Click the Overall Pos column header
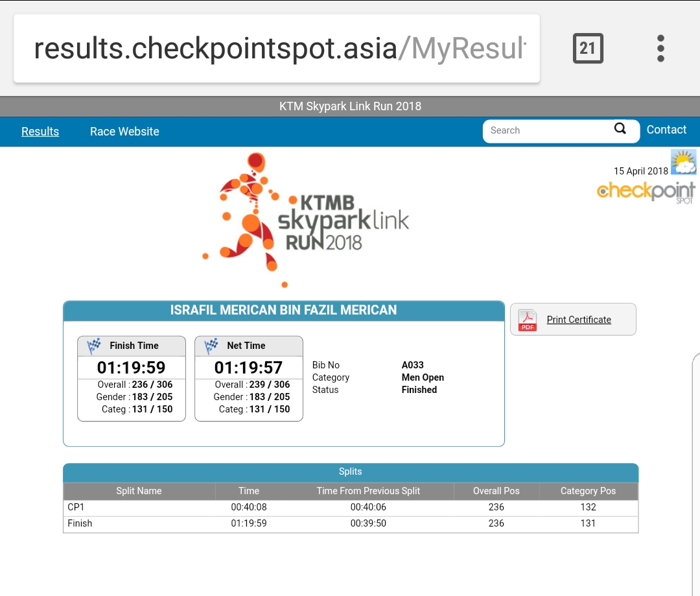Viewport: 700px width, 596px height. (496, 491)
